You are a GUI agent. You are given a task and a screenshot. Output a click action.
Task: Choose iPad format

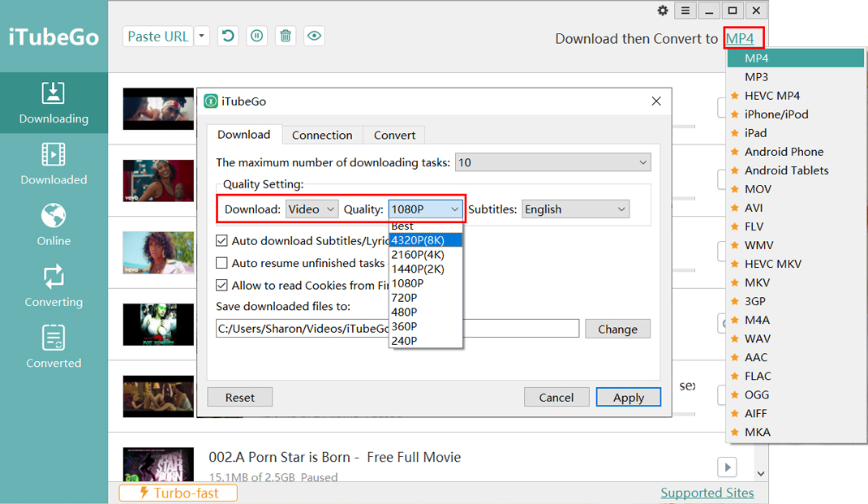click(796, 133)
